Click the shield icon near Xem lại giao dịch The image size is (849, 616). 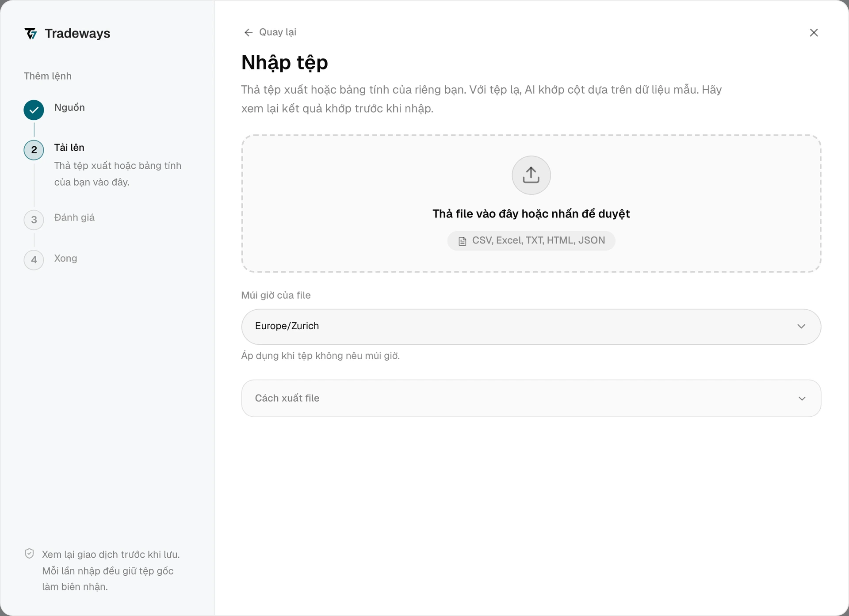29,554
